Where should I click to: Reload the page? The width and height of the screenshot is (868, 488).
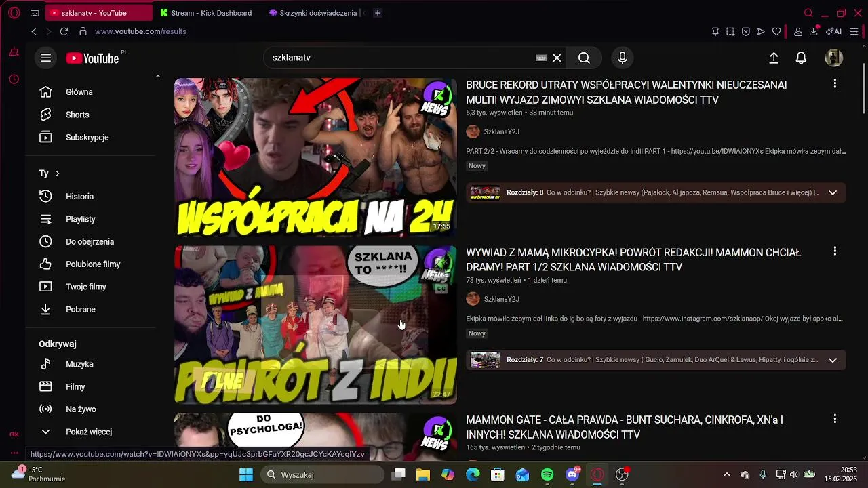64,31
